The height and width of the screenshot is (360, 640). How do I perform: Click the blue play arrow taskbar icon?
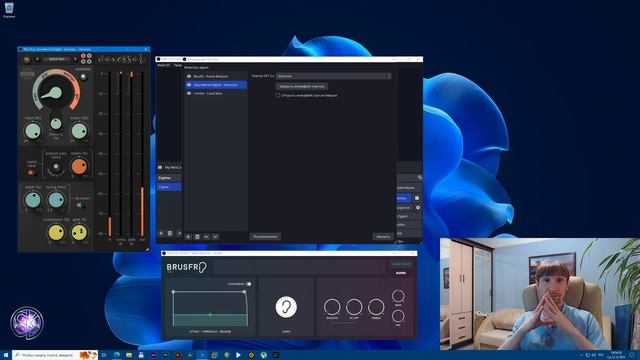tap(238, 355)
